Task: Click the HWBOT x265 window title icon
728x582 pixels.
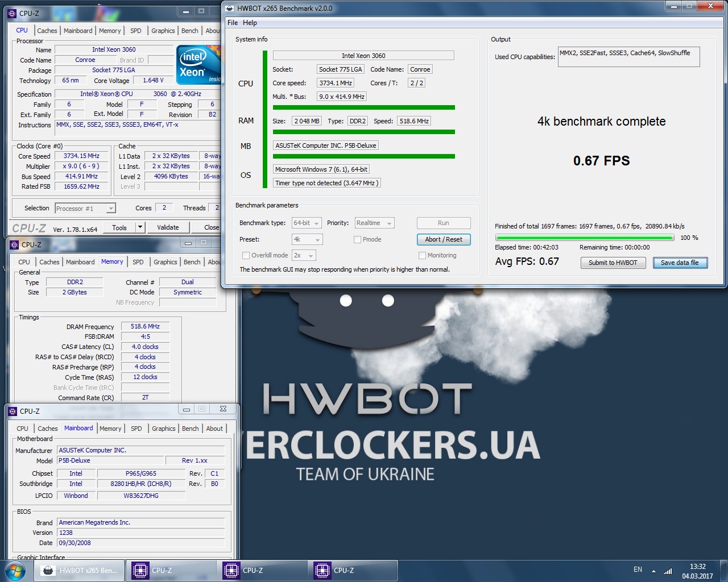Action: click(230, 8)
